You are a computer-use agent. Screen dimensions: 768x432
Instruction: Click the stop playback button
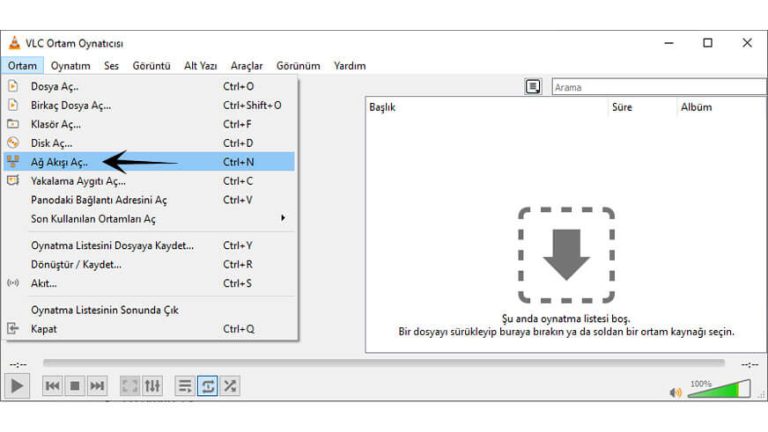point(74,386)
